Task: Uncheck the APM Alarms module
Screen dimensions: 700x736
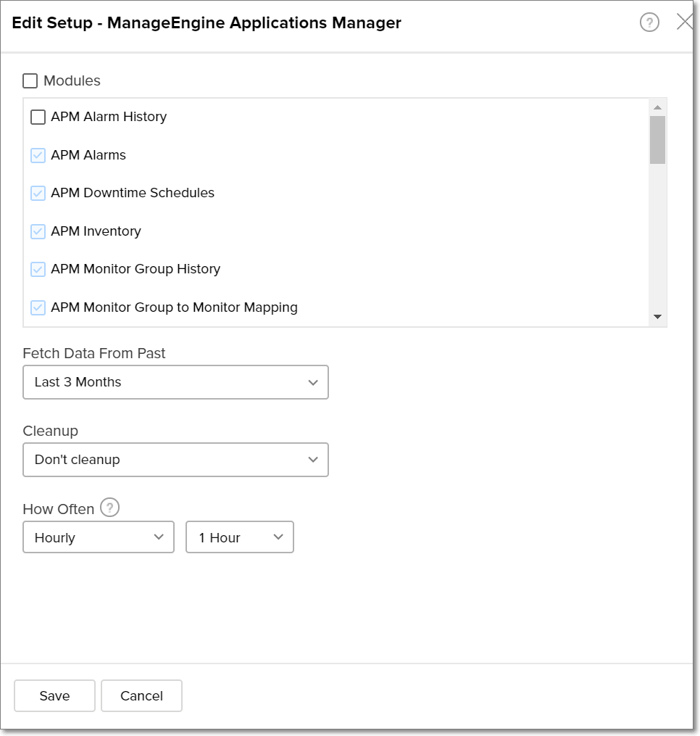Action: (38, 155)
